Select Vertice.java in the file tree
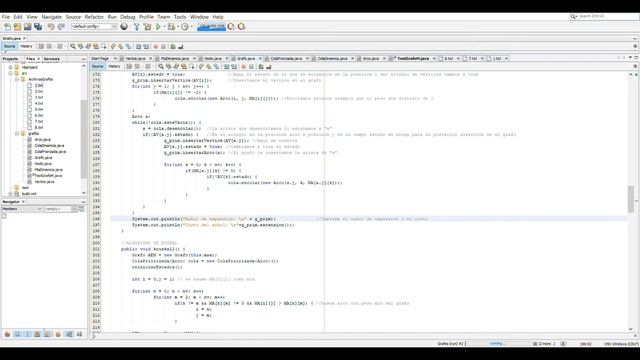Image resolution: width=640 pixels, height=360 pixels. coord(44,182)
